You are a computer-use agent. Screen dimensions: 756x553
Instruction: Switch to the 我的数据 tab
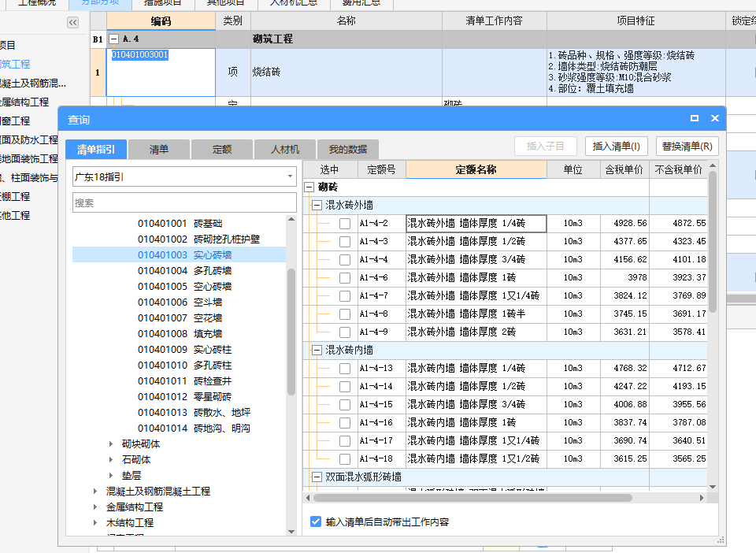click(347, 150)
